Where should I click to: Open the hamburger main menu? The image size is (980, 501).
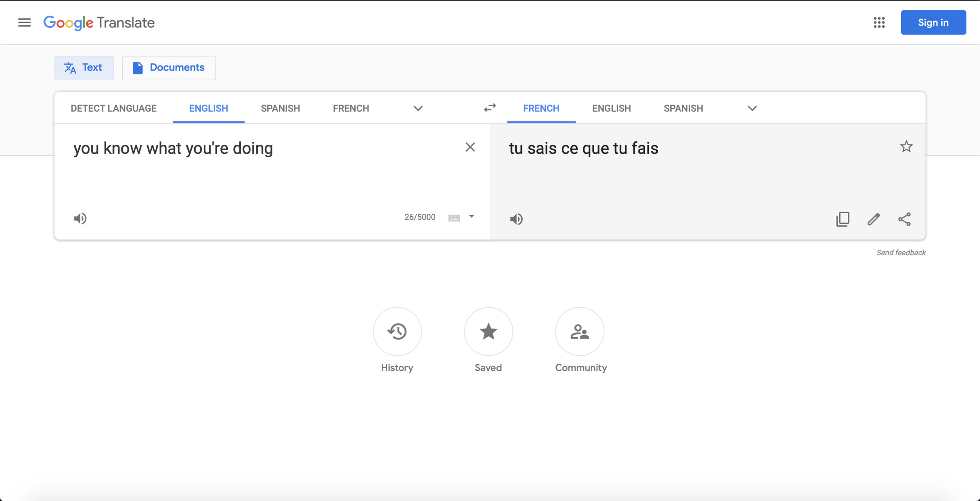[x=24, y=23]
